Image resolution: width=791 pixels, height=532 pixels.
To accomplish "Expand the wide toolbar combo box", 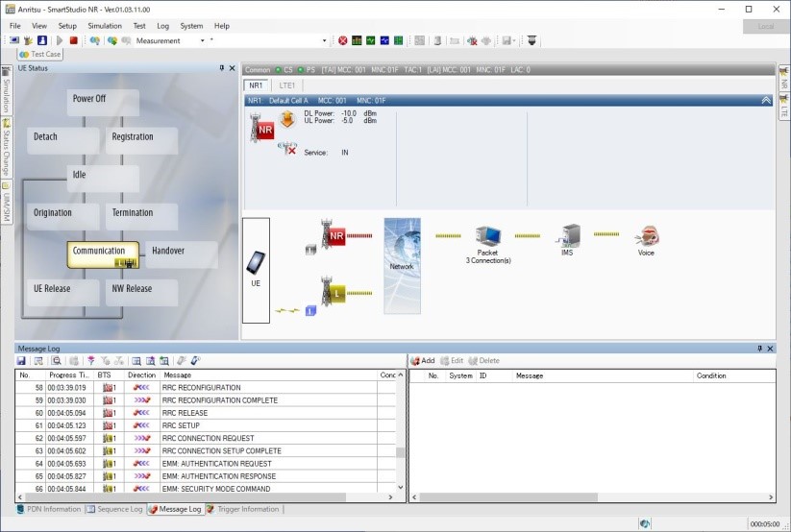I will pos(324,41).
